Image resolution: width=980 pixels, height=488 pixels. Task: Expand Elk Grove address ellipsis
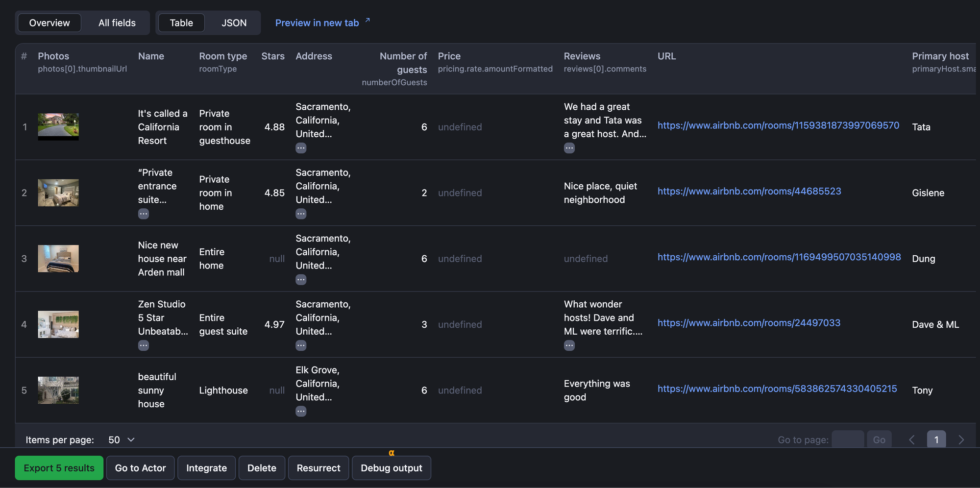pos(301,412)
